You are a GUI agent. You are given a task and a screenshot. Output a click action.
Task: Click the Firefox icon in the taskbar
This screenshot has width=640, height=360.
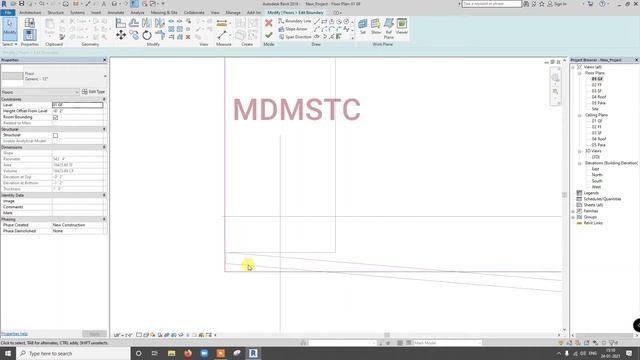[x=188, y=353]
